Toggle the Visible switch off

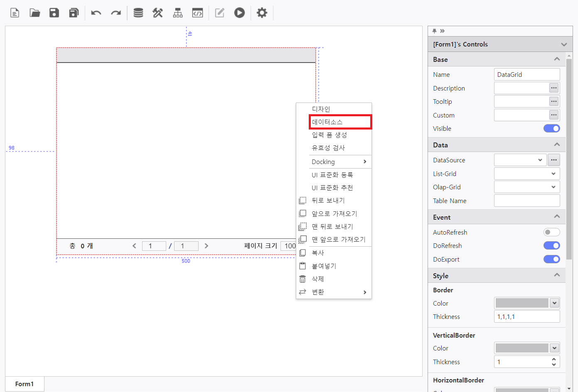point(551,129)
